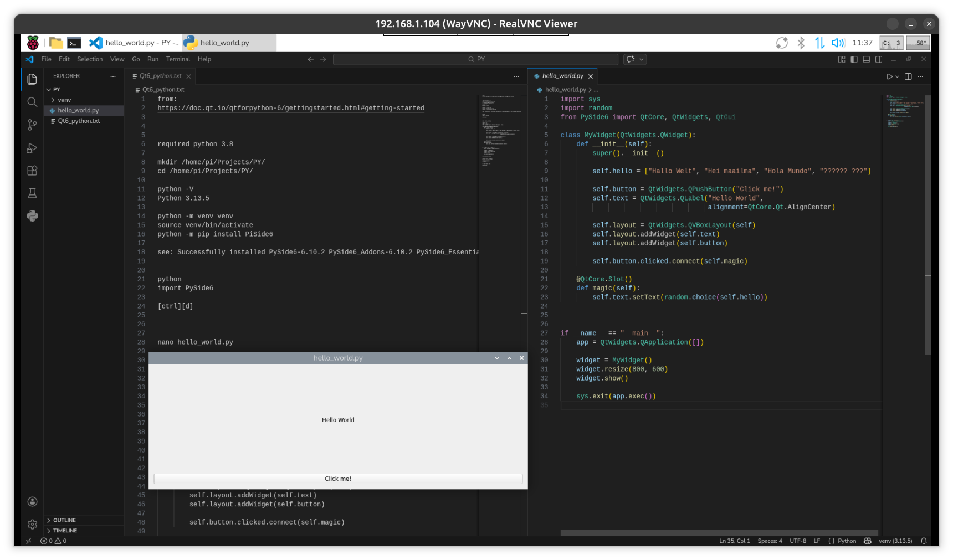Toggle the primary side bar layout button
This screenshot has height=560, width=953.
(854, 59)
